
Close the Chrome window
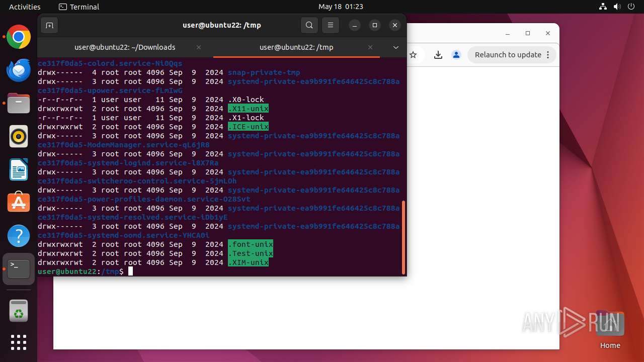(548, 33)
